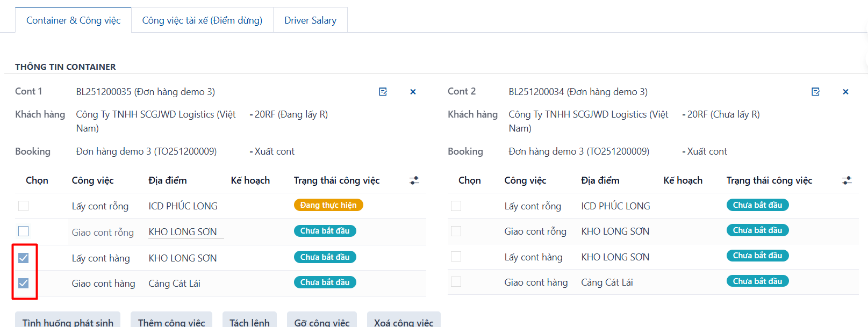Select Cont 2 value BL251200034
Screen dimensions: 868x327
(578, 92)
